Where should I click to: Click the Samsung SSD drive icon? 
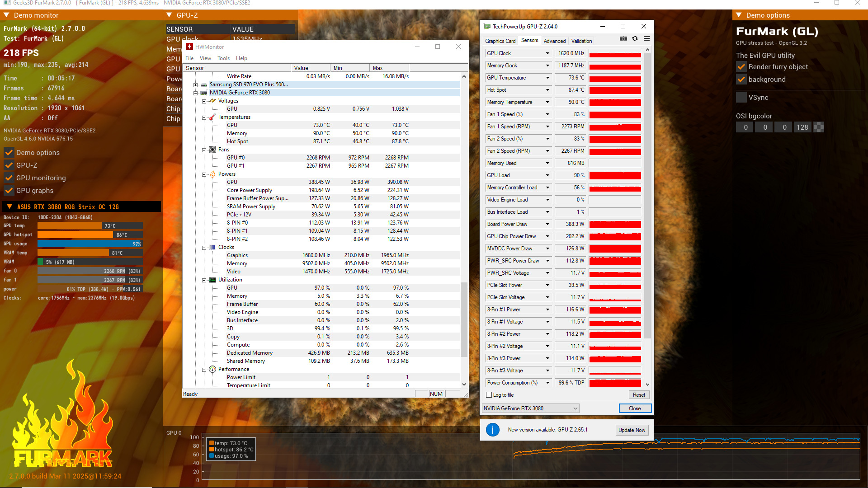click(x=204, y=84)
